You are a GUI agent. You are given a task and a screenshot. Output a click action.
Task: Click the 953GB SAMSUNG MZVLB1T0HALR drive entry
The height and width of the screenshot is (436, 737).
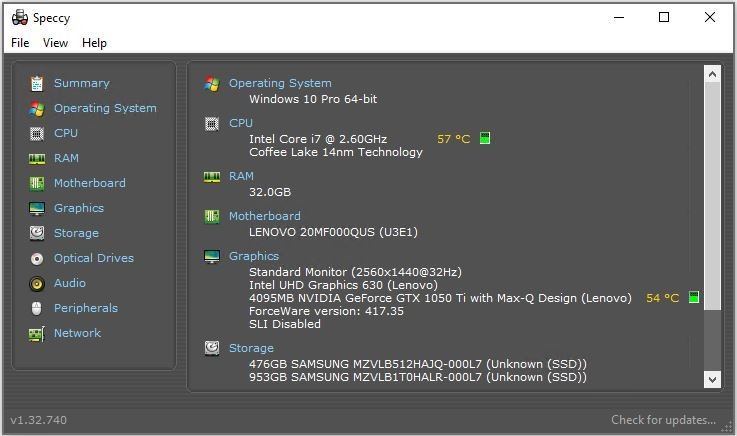(418, 377)
